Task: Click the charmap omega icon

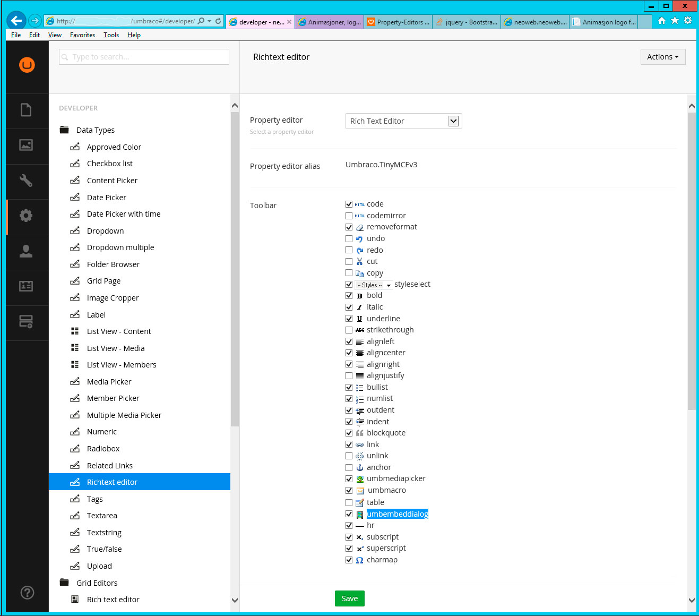Action: click(359, 560)
